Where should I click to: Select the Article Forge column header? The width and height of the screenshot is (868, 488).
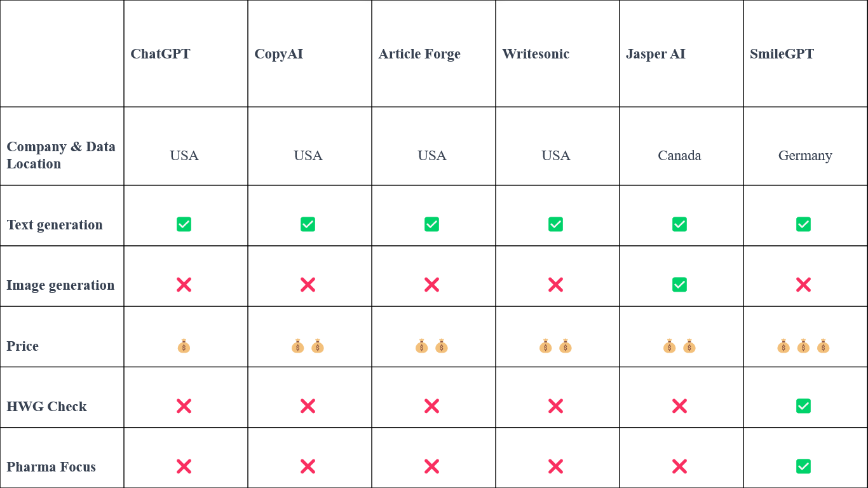[419, 54]
